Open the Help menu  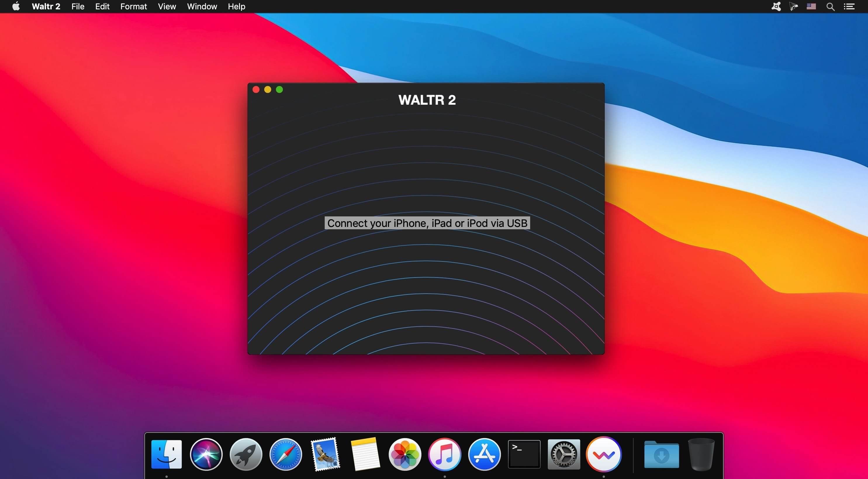coord(236,6)
